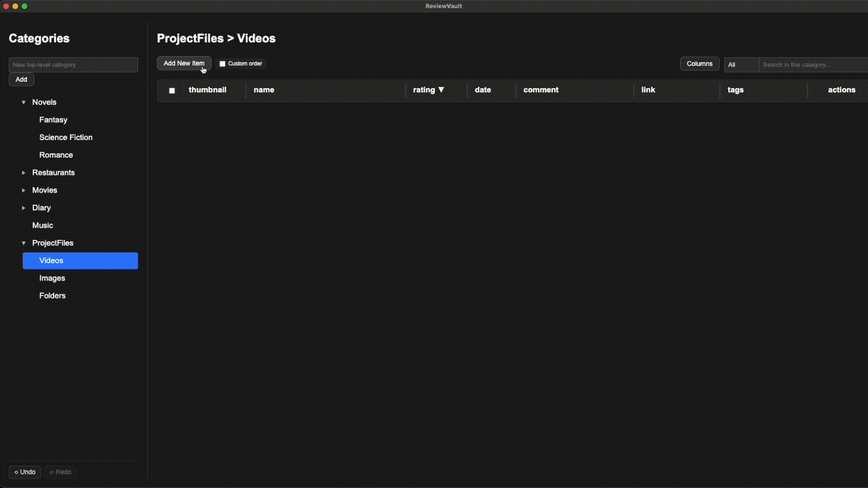Click the Undo button
The width and height of the screenshot is (868, 488).
click(25, 472)
